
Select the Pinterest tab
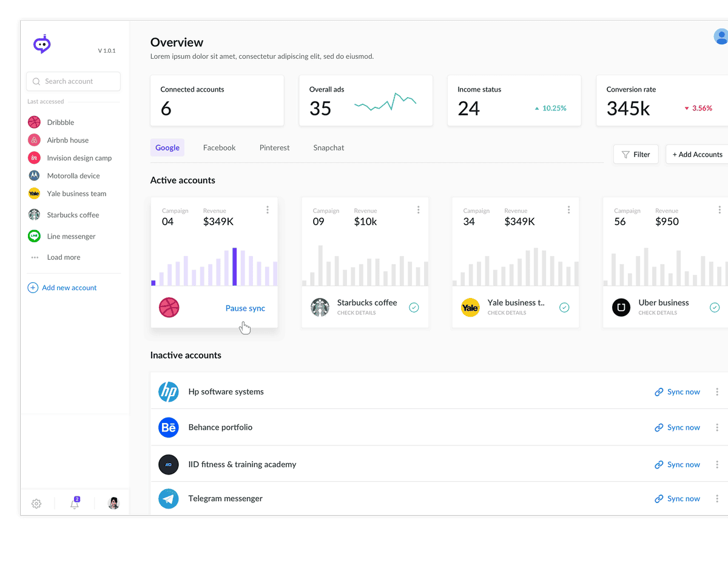click(x=274, y=147)
